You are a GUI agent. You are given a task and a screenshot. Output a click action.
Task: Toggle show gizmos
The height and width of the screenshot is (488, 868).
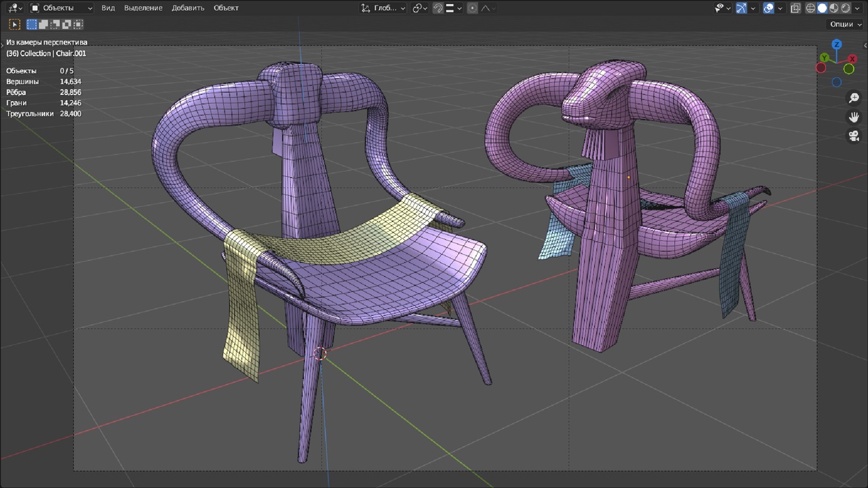[x=741, y=8]
